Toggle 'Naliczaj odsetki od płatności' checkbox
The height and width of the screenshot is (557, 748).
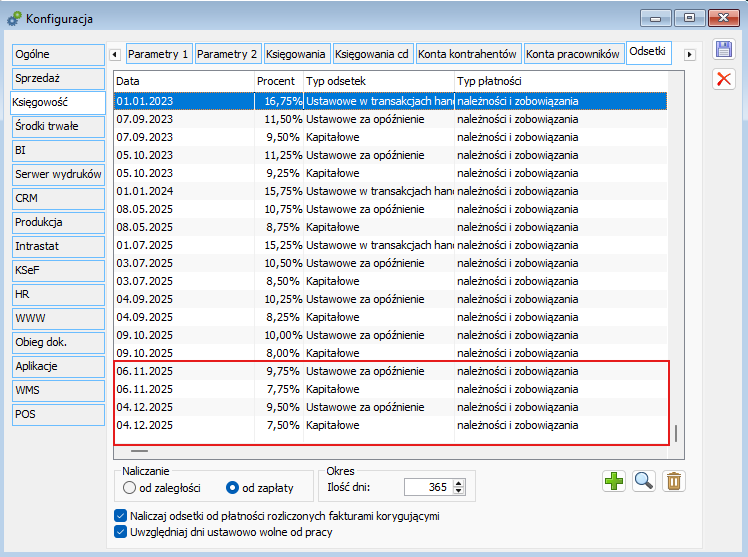click(x=122, y=516)
